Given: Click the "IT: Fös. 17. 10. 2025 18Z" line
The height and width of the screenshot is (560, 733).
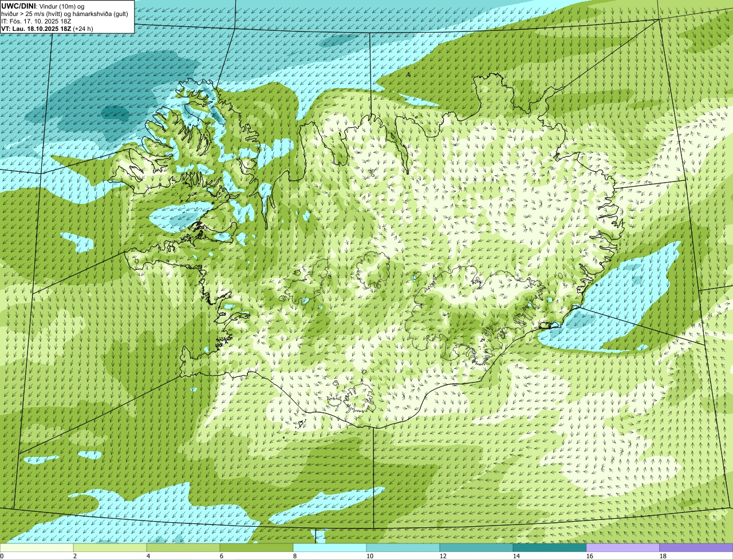Looking at the screenshot, I should point(36,21).
